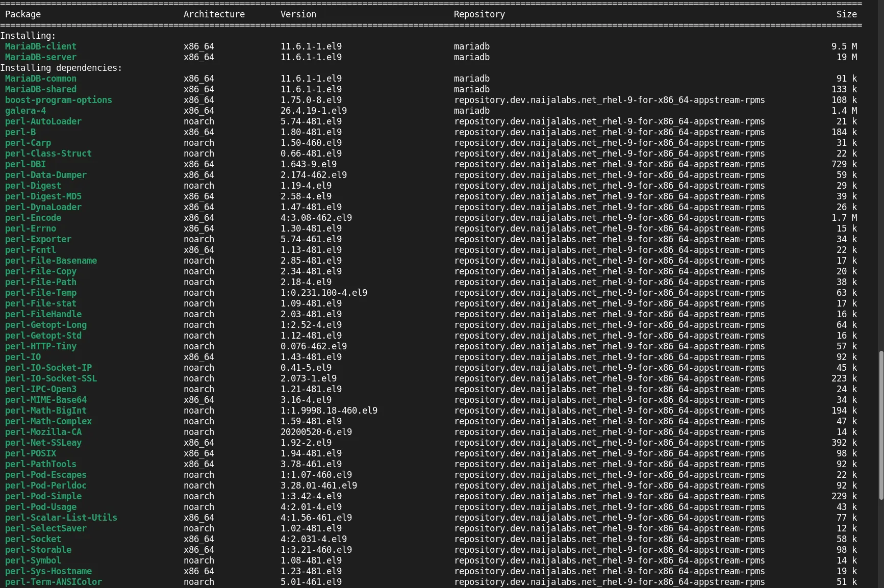Click the perl-Term-ANSIColor package name
This screenshot has width=884, height=588.
[54, 582]
